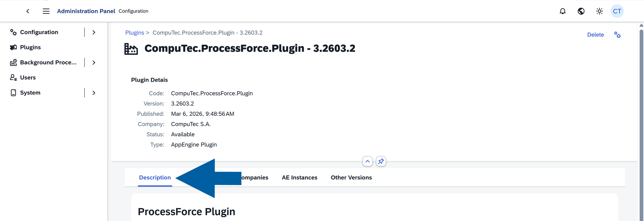This screenshot has height=221, width=644.
Task: Click the gears icon next to Delete
Action: click(x=617, y=35)
